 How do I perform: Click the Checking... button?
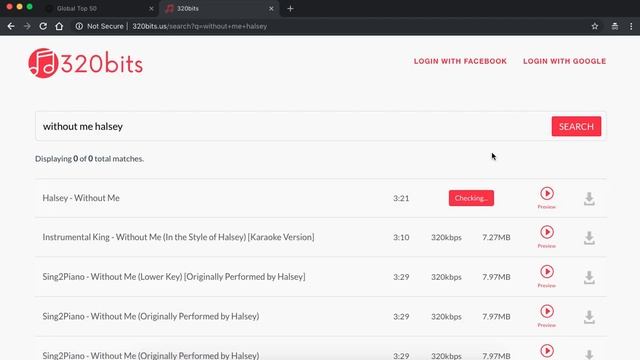pos(471,198)
